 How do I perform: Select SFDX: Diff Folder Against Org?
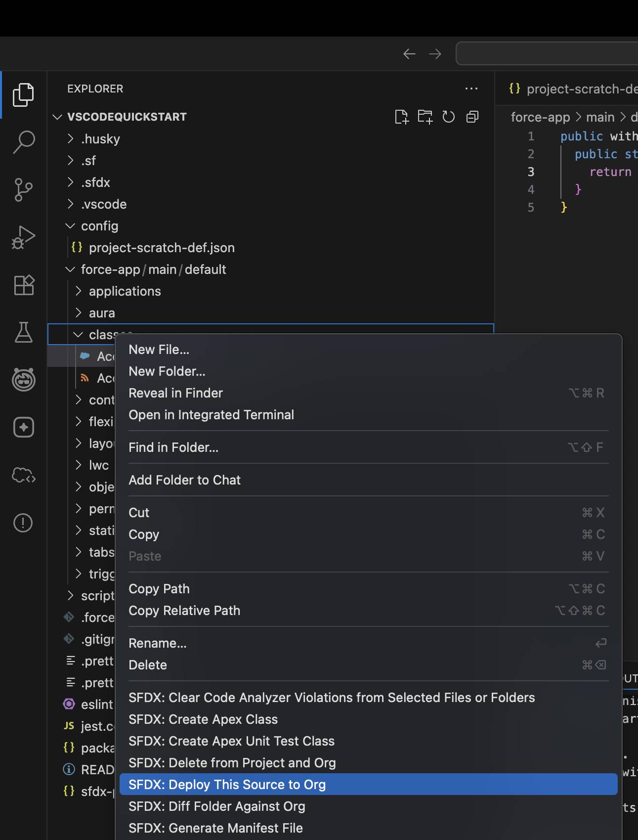[368, 806]
